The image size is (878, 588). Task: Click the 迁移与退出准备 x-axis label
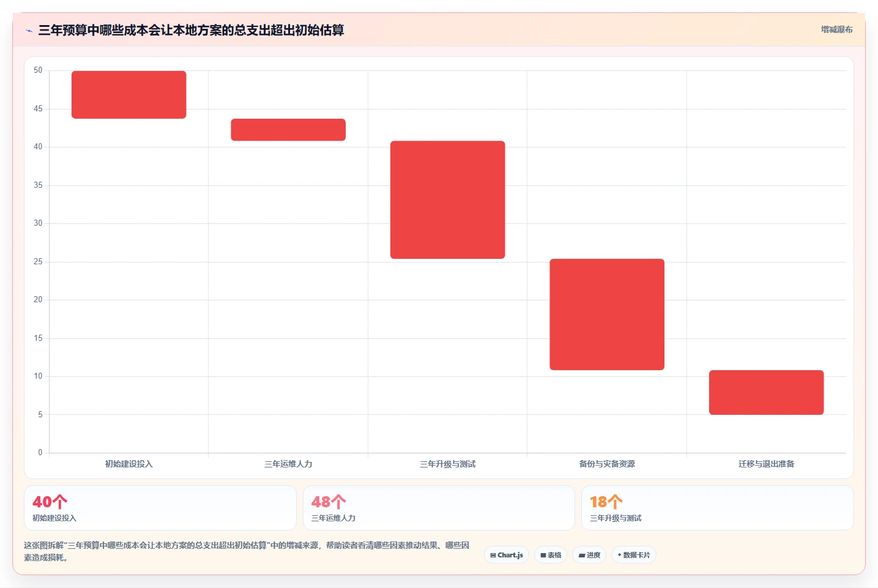[x=767, y=464]
